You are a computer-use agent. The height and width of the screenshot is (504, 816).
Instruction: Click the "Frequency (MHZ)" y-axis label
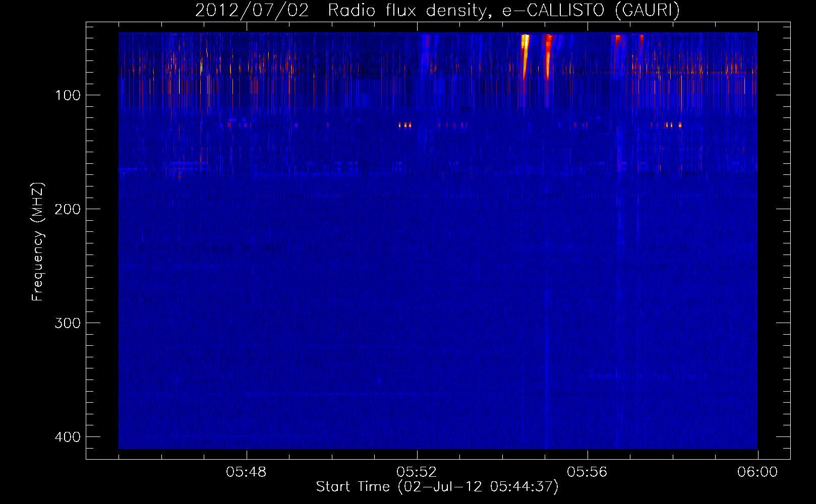click(x=38, y=242)
